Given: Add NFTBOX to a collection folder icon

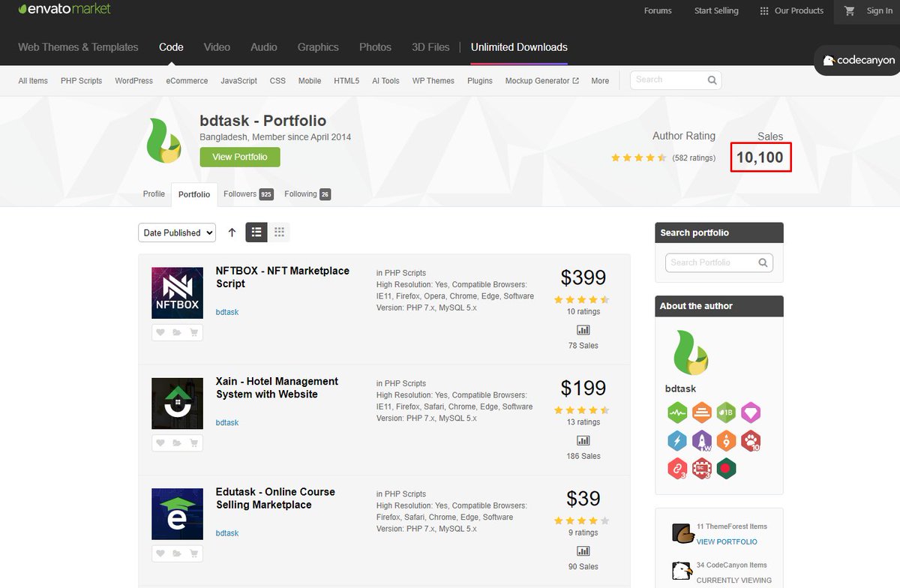Looking at the screenshot, I should (177, 333).
